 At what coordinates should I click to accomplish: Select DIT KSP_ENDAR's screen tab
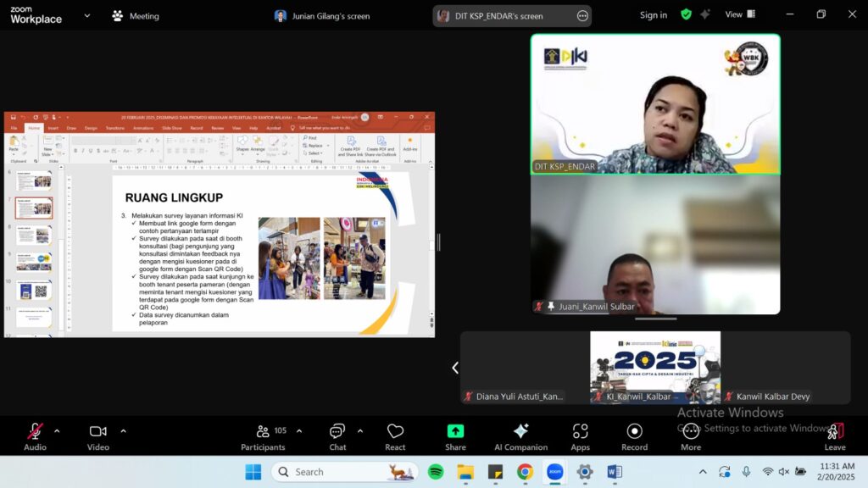[x=498, y=16]
